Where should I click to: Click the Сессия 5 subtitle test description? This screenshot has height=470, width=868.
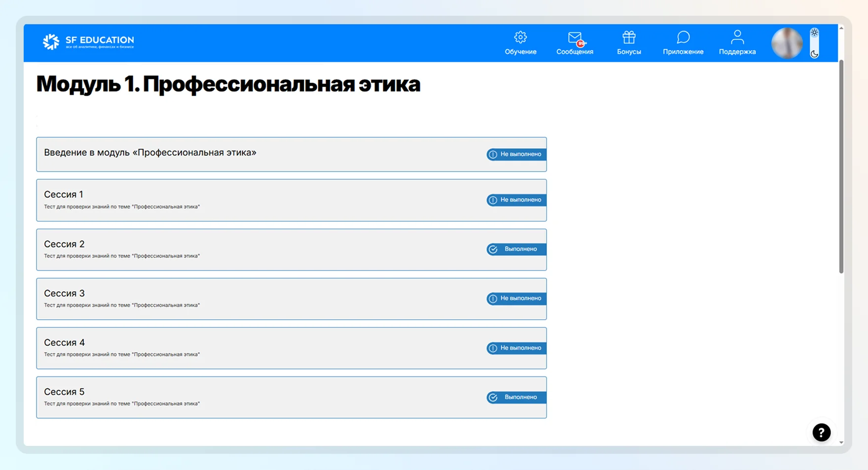coord(122,403)
